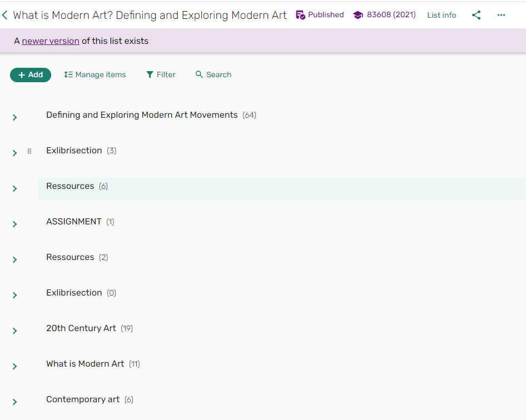Click the back arrow beside list title

click(5, 15)
